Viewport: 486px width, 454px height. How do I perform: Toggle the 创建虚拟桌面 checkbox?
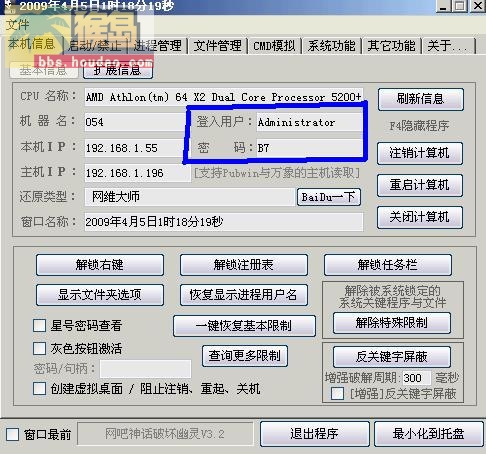coord(39,389)
